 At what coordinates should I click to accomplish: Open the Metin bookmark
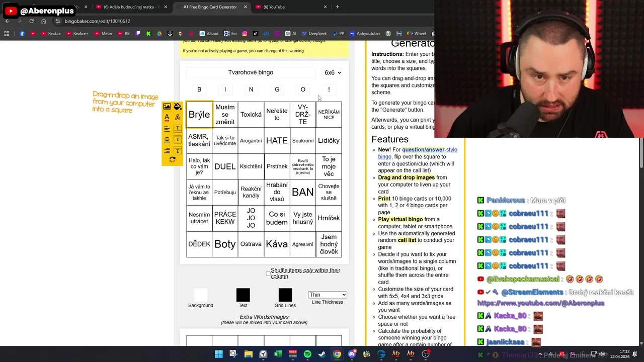point(103,34)
